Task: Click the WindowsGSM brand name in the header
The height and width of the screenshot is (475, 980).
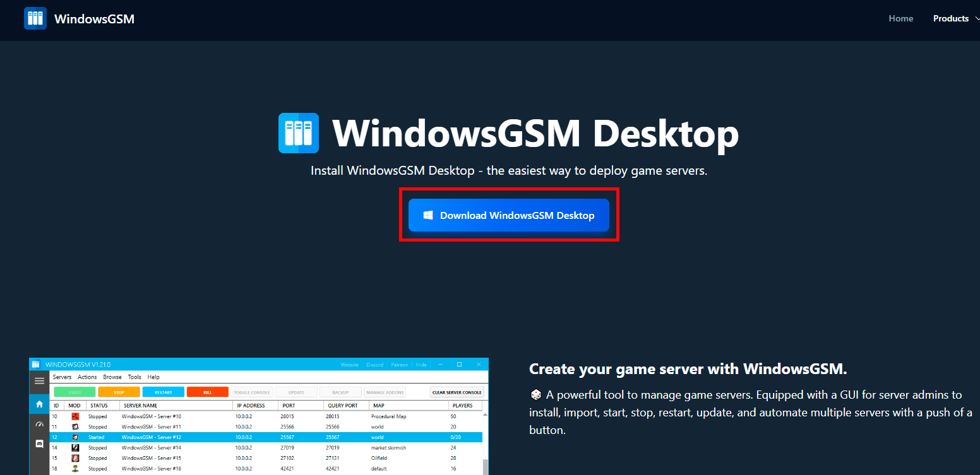Action: pos(94,19)
